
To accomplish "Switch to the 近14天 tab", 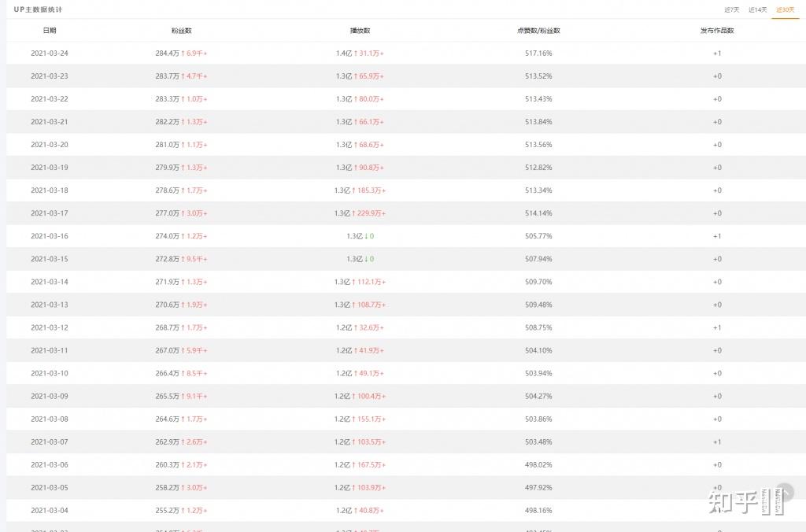I will click(x=757, y=9).
